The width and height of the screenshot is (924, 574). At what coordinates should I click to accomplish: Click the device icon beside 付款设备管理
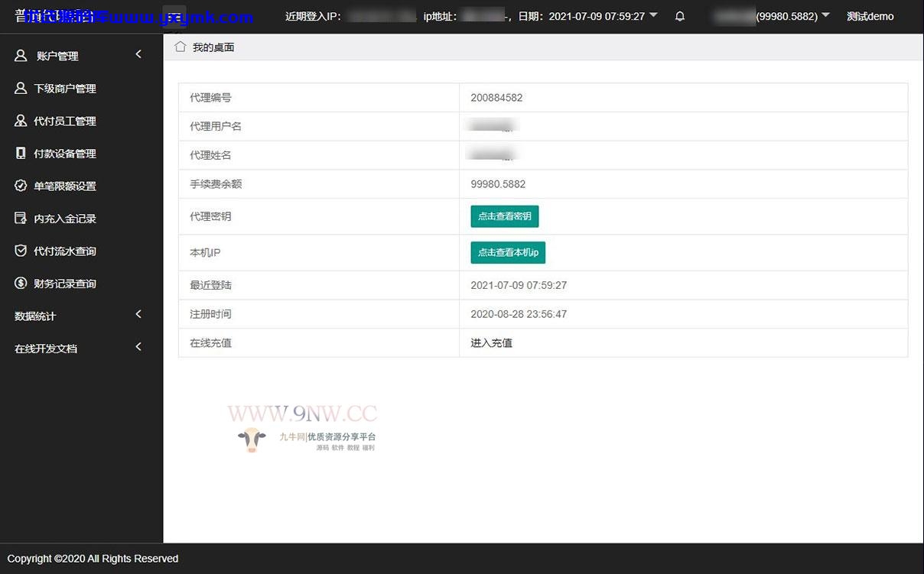tap(21, 154)
